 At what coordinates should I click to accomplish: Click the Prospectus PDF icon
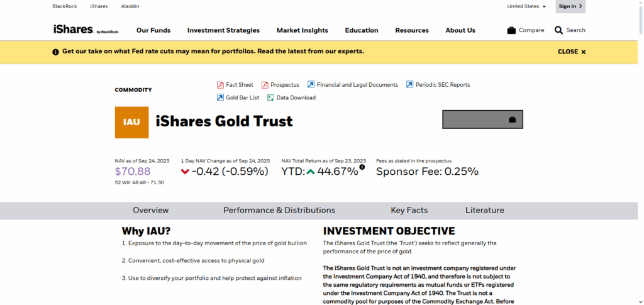point(265,85)
